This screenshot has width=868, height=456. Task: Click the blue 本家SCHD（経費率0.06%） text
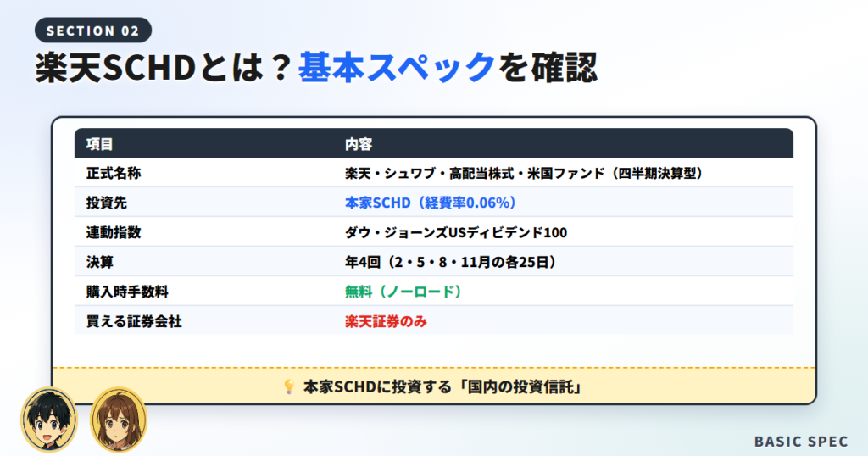pos(430,203)
